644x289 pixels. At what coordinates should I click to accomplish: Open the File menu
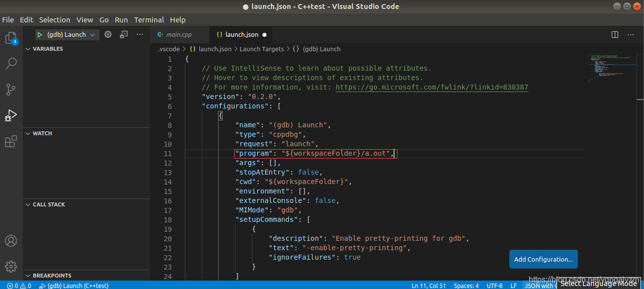pos(8,20)
